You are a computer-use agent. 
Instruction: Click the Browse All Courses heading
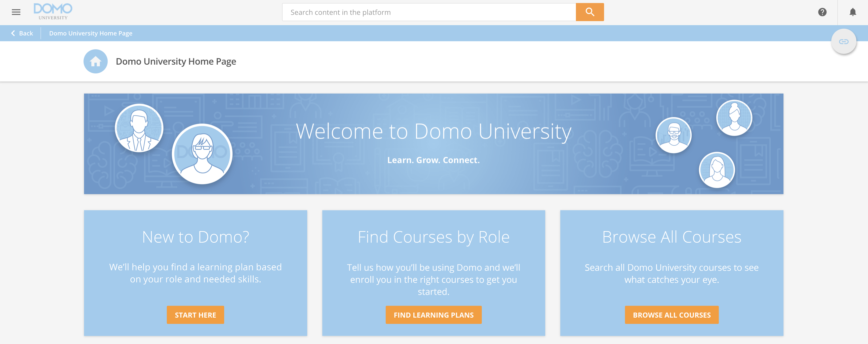[x=672, y=237]
